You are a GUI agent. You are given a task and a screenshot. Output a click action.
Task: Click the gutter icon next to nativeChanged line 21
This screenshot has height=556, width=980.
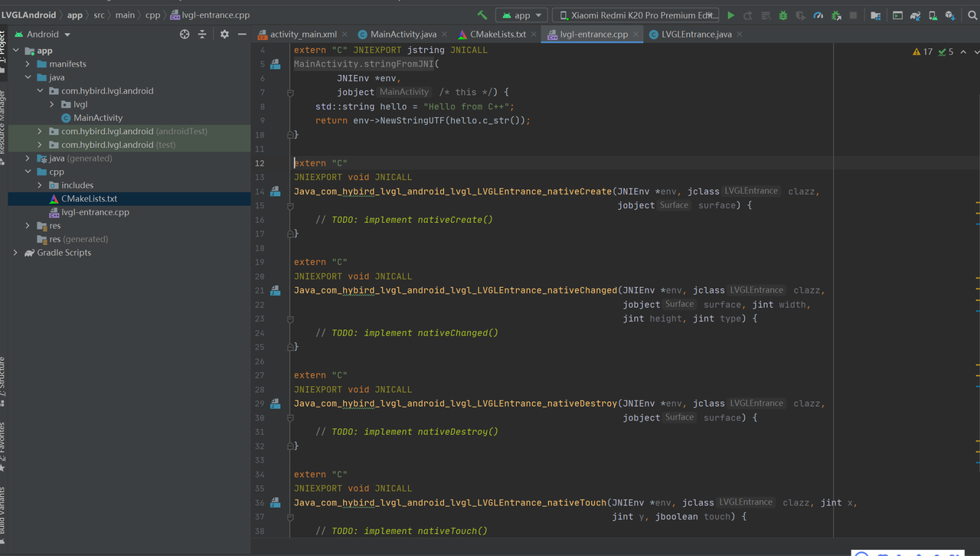coord(275,291)
